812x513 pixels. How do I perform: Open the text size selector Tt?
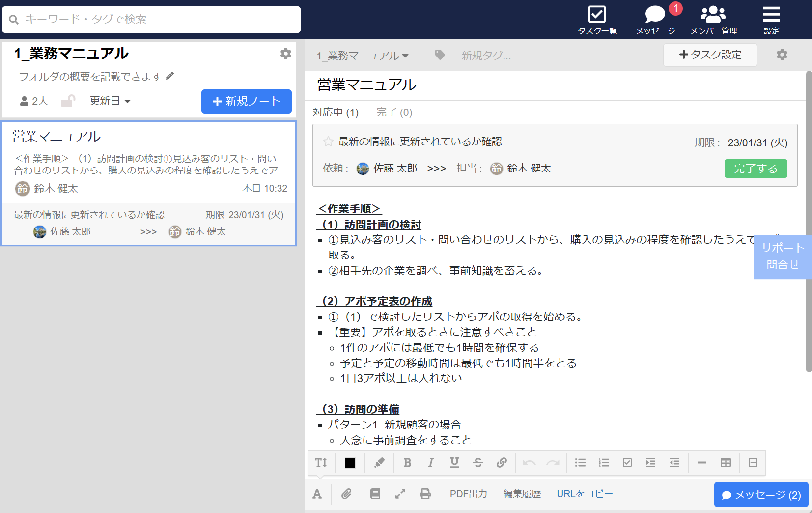[321, 462]
